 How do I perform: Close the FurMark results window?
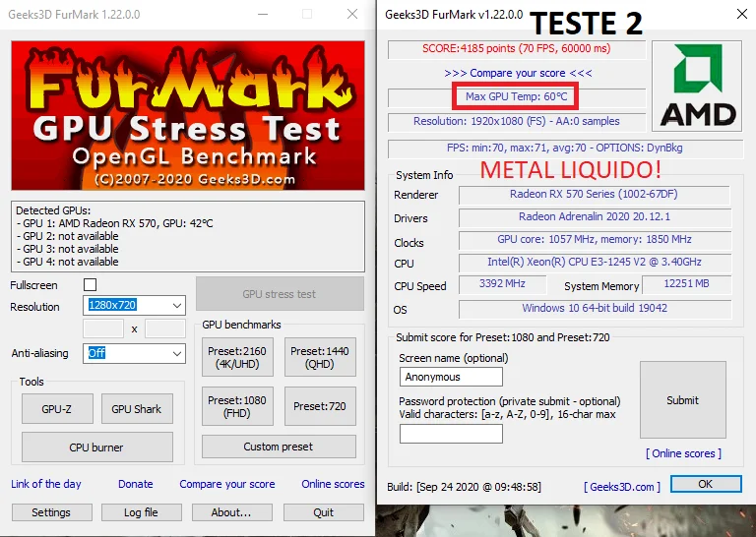742,14
